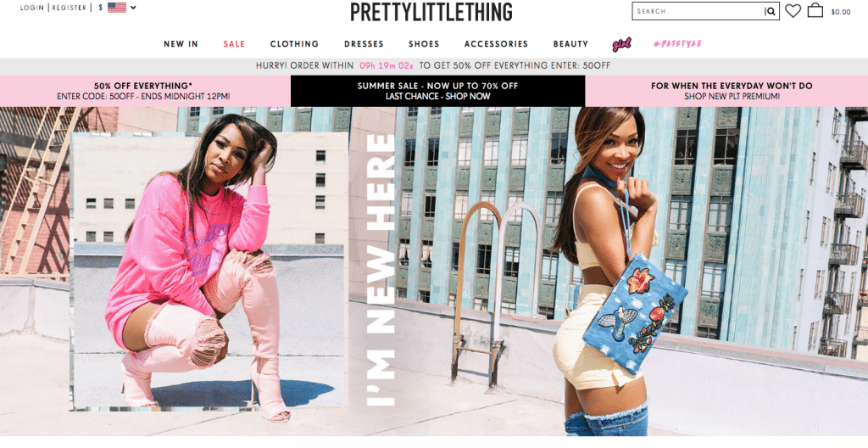Click the PrettyLittleThing logo
The width and height of the screenshot is (868, 448).
click(431, 12)
